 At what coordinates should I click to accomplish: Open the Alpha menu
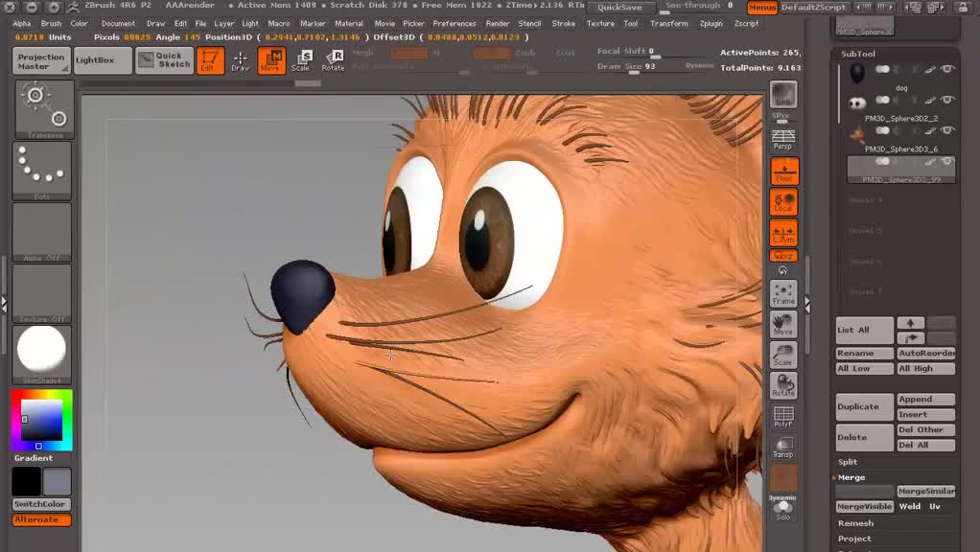click(22, 23)
